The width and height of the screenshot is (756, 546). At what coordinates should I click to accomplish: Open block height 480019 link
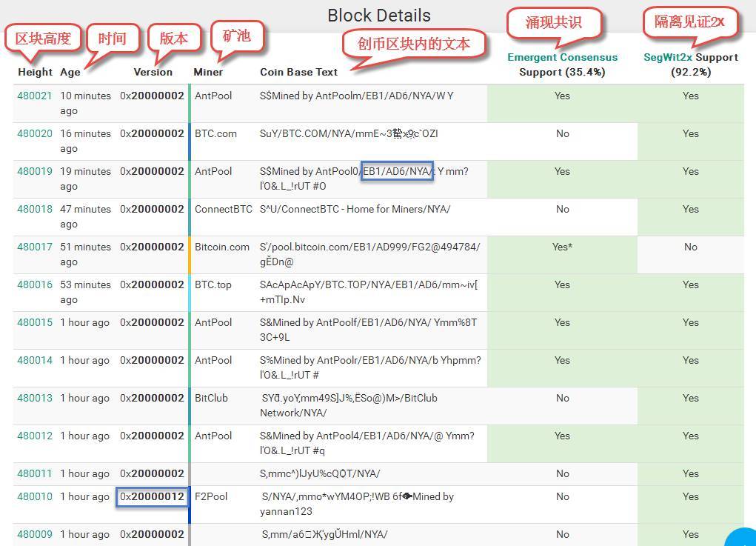[x=35, y=171]
